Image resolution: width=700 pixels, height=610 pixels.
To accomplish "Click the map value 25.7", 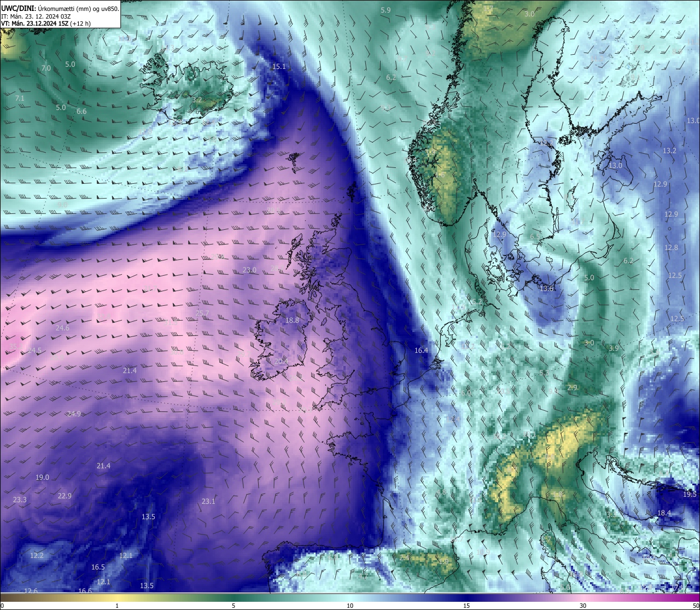I will (202, 313).
